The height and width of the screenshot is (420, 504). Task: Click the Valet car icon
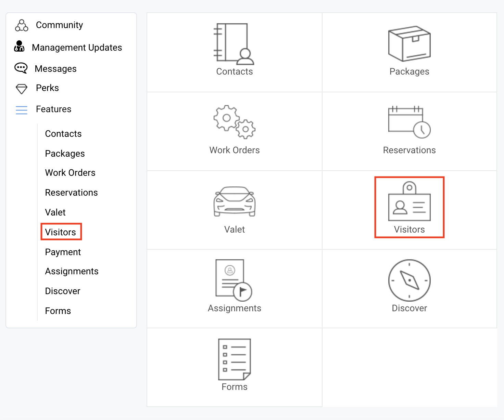234,201
